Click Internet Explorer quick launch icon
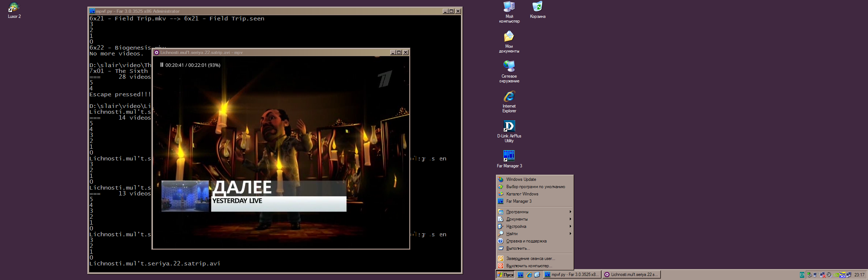 coord(529,275)
